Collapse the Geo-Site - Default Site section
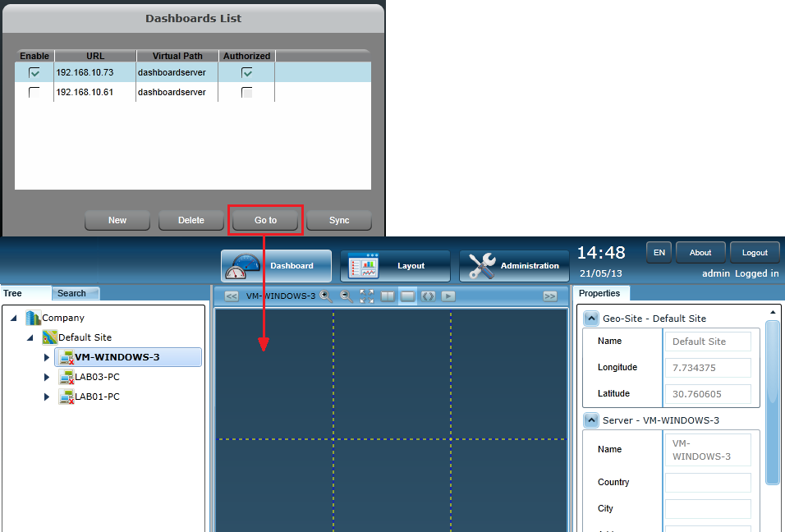Screen dimensions: 785x532 click(591, 319)
